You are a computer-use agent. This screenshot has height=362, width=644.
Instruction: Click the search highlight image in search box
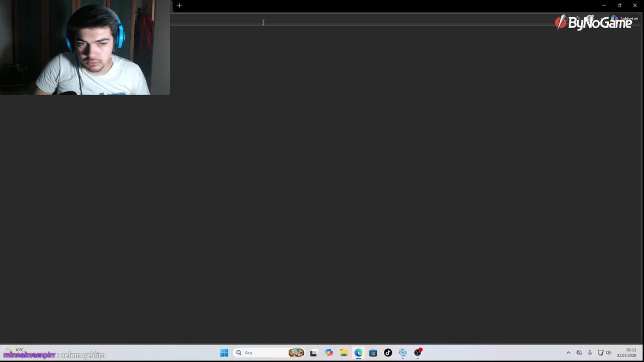(x=296, y=353)
